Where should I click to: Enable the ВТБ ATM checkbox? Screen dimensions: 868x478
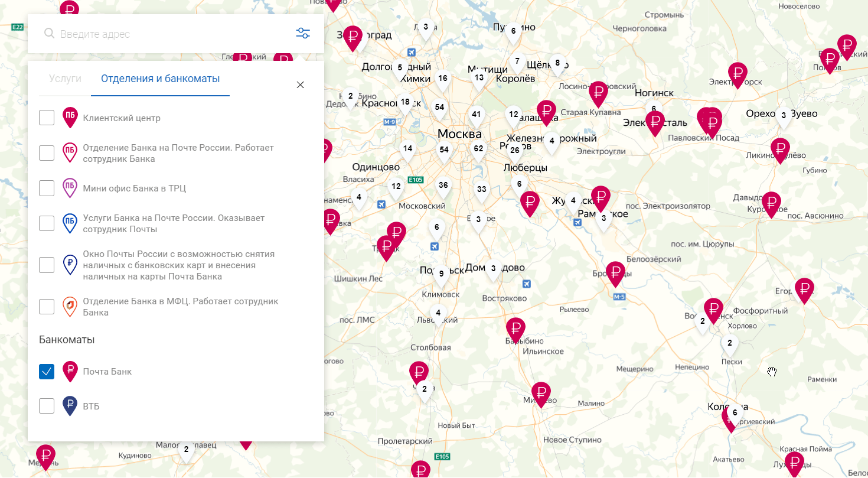tap(47, 406)
